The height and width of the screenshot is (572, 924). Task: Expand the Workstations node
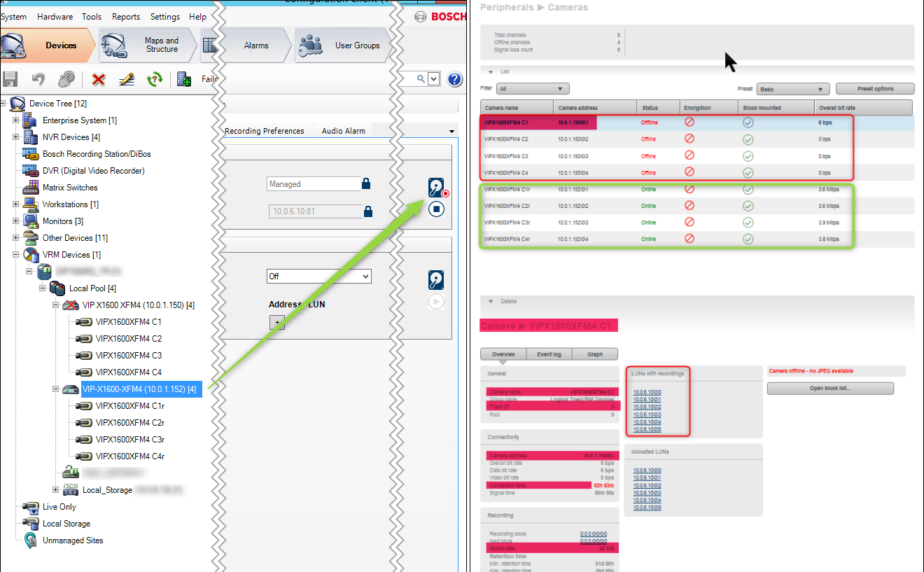[16, 204]
